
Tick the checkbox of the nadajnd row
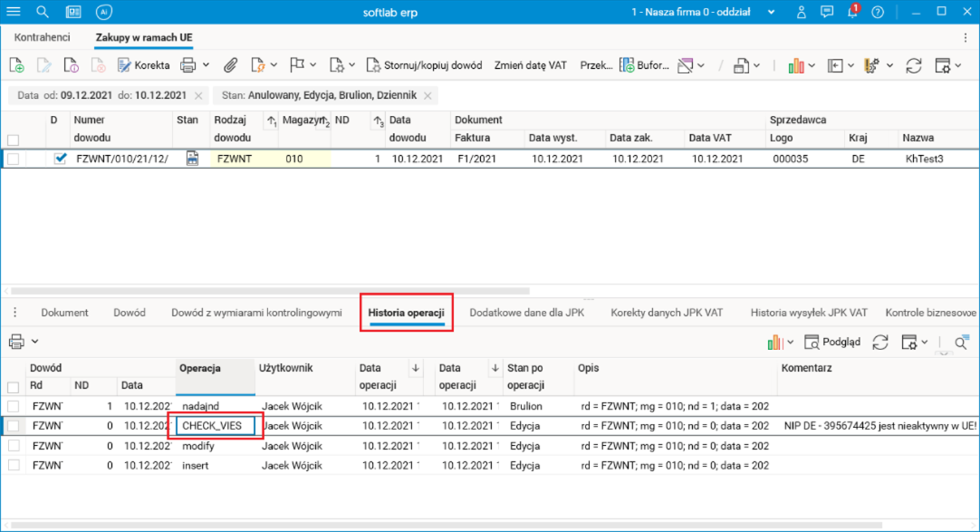13,406
